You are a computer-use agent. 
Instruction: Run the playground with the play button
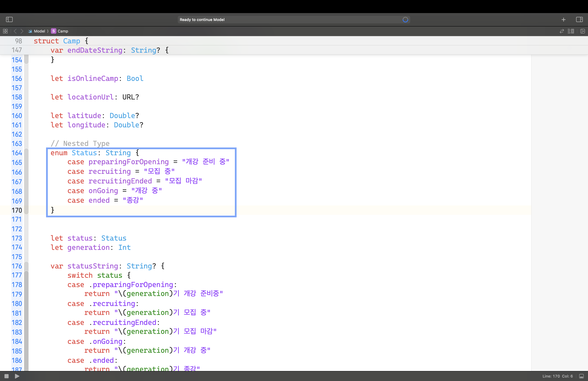point(17,376)
